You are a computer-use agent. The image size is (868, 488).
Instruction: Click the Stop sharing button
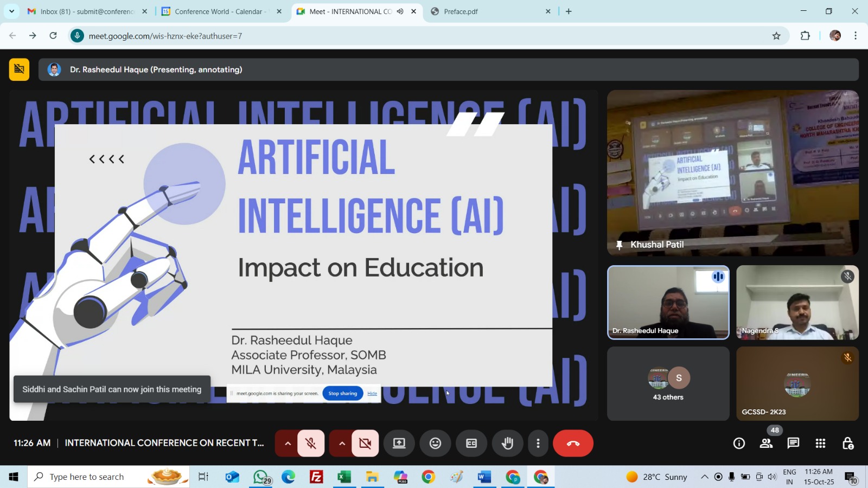(342, 394)
